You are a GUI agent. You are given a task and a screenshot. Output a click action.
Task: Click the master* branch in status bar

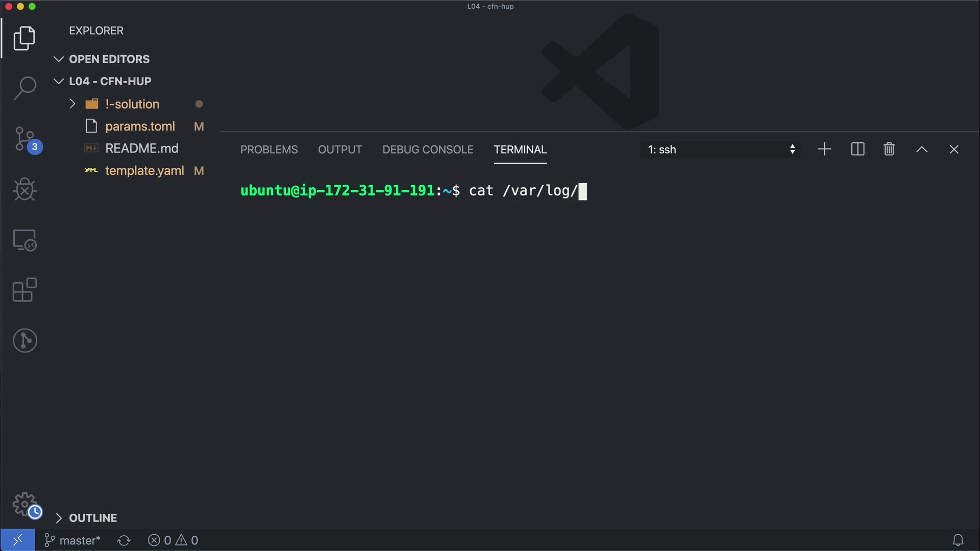tap(73, 540)
